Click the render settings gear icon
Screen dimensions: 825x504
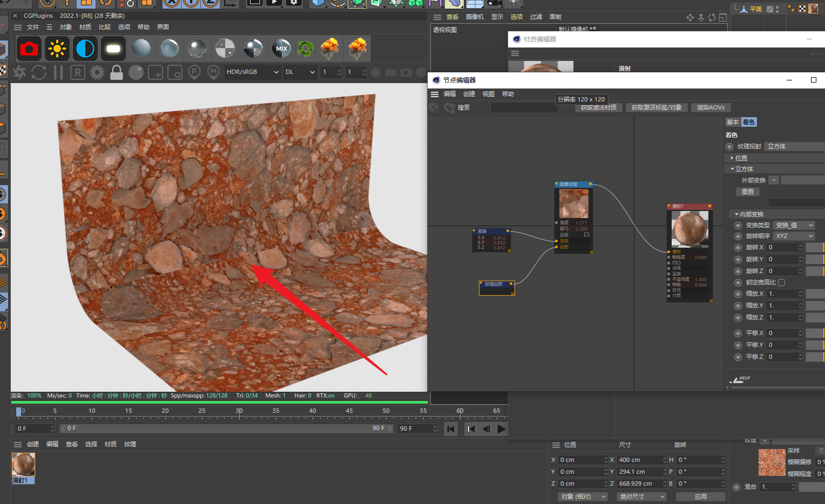[97, 72]
